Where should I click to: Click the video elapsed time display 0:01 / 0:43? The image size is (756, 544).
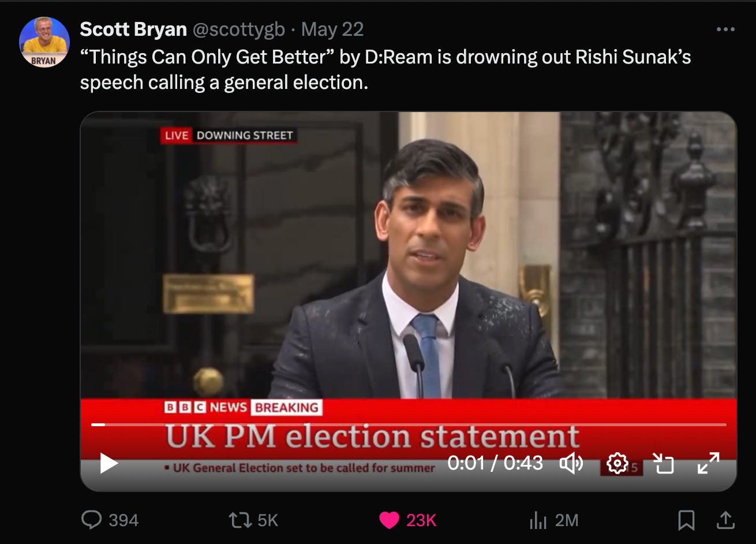point(495,463)
